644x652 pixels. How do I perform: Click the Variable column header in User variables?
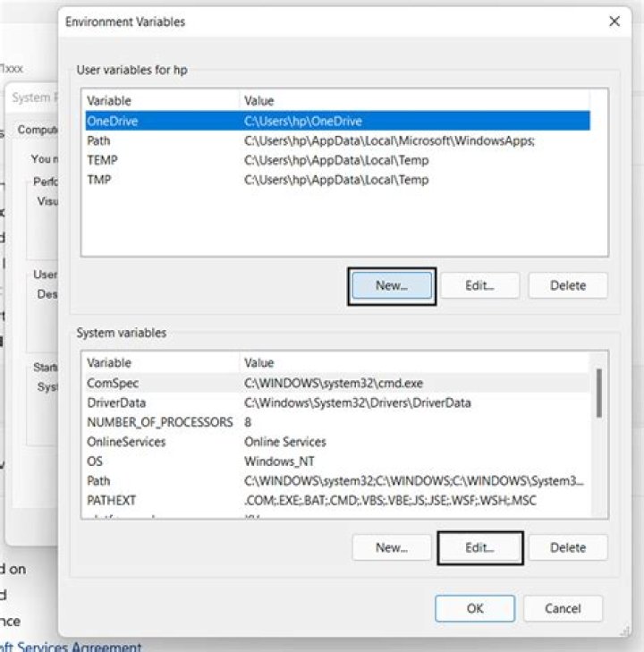[x=161, y=101]
